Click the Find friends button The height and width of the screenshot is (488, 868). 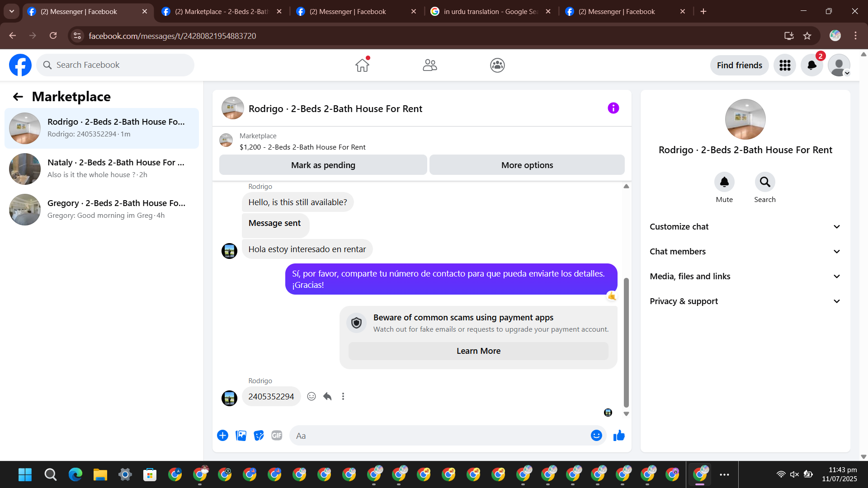coord(740,66)
